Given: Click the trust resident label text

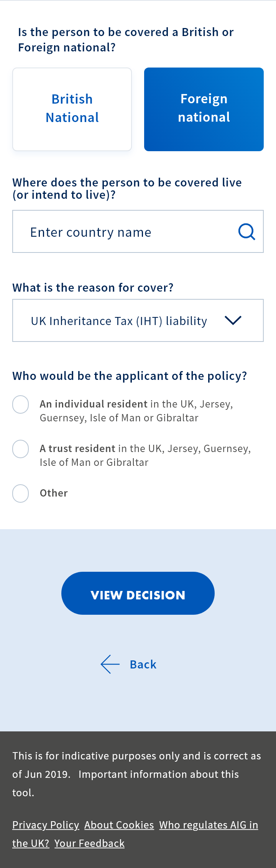Looking at the screenshot, I should [145, 455].
